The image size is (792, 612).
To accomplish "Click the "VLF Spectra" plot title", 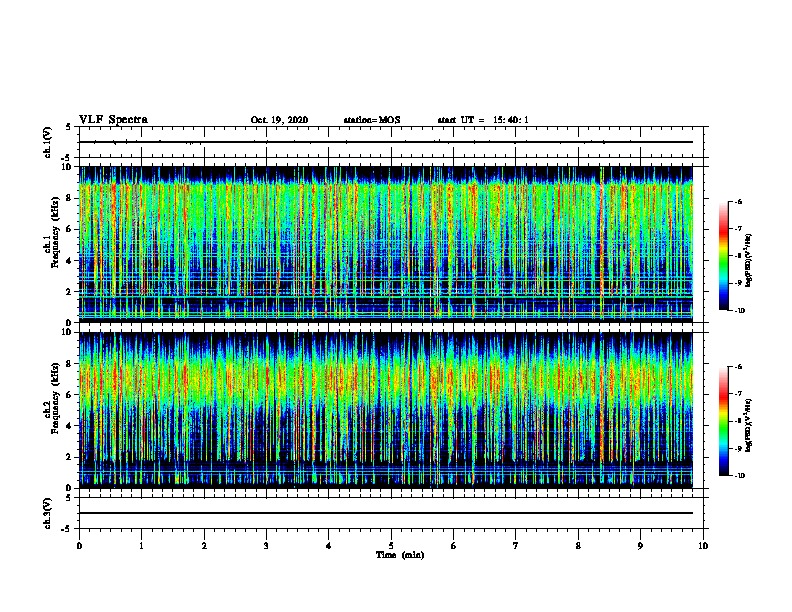I will tap(113, 120).
